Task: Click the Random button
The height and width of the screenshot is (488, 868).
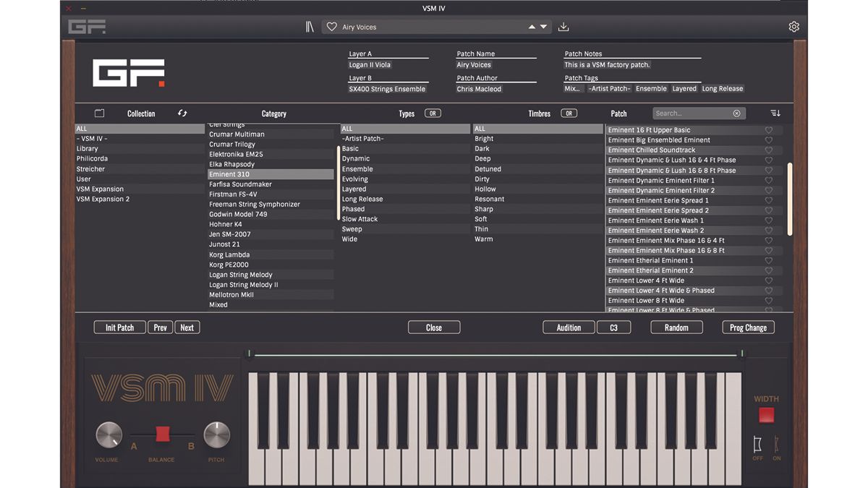Action: pos(676,328)
